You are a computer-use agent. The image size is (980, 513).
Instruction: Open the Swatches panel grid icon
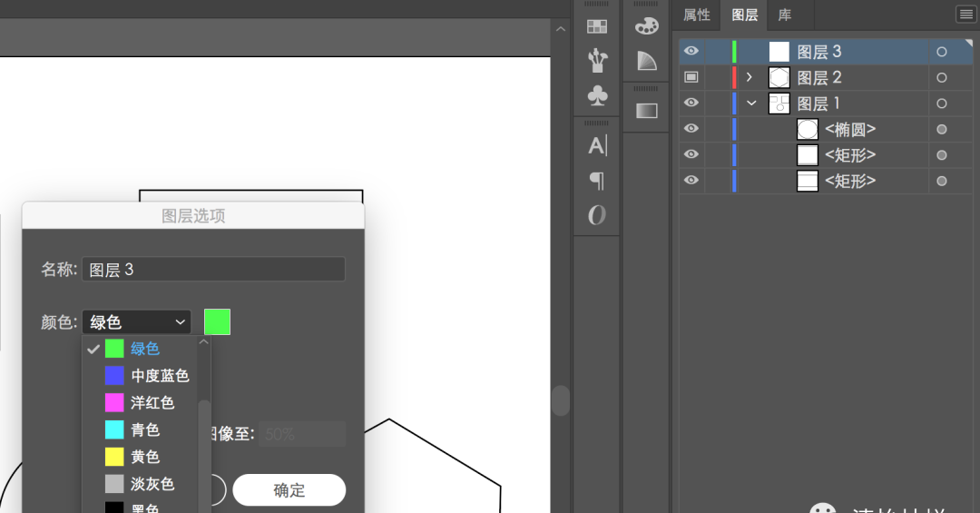click(597, 26)
